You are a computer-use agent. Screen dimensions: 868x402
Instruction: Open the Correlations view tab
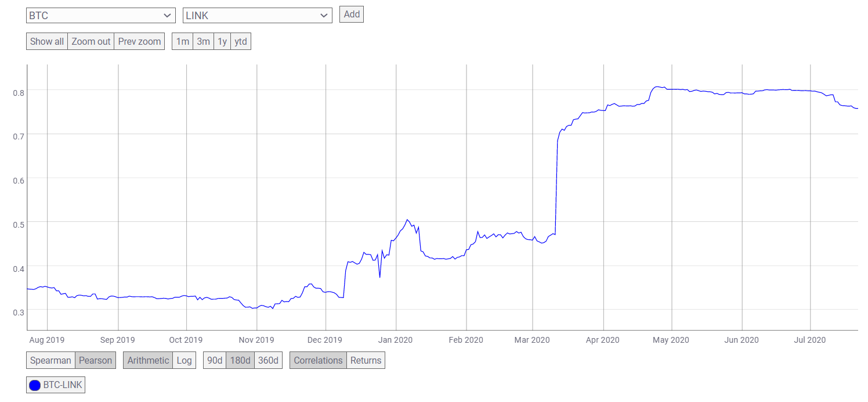[318, 360]
